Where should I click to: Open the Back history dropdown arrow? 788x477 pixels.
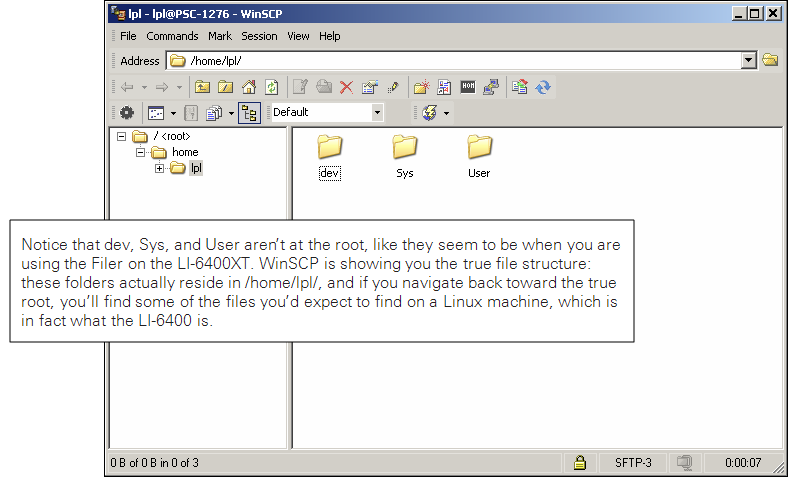click(144, 87)
